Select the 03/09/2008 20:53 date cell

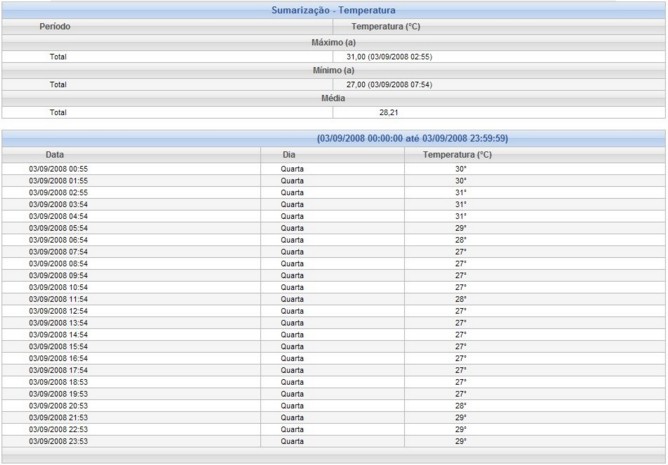click(58, 405)
